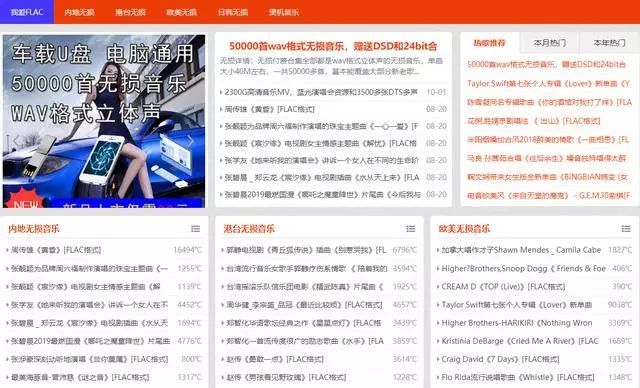
Task: Open 半阳 2018《一曲相思》 link in hot list
Action: point(548,140)
